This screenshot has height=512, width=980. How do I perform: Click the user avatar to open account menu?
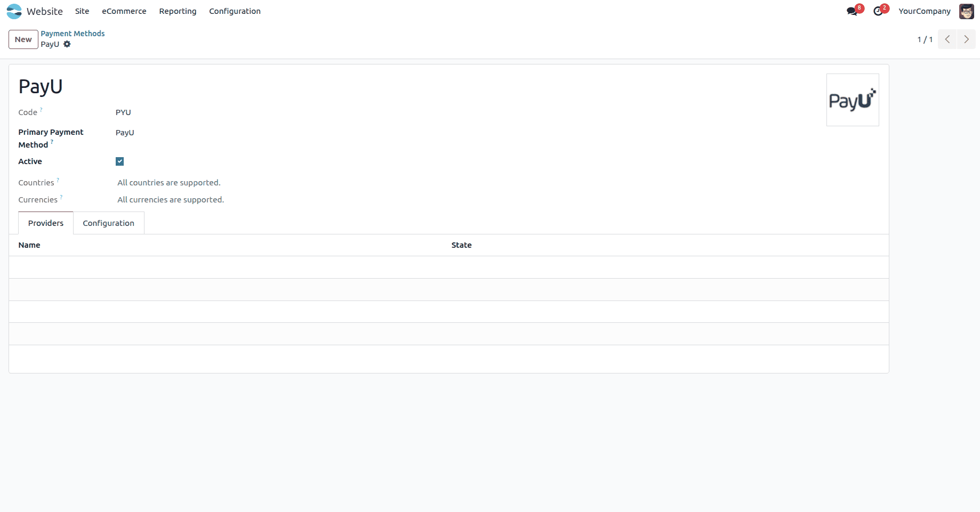(966, 11)
